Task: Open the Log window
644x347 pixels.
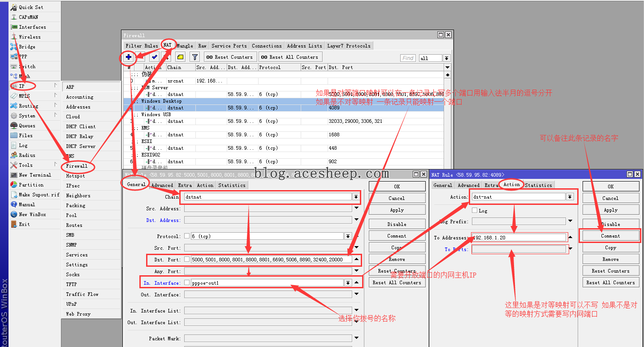Action: [x=23, y=145]
